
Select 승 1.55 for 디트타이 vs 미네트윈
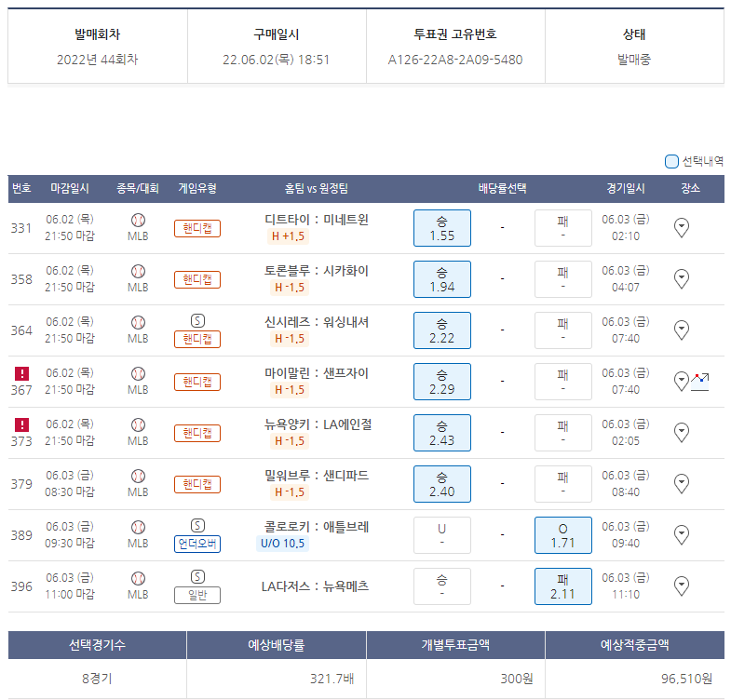click(442, 228)
